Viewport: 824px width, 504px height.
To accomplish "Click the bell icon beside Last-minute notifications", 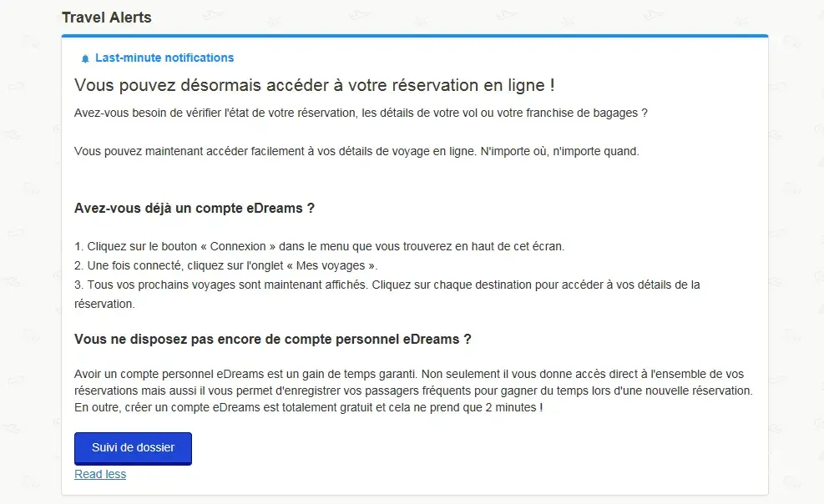I will [84, 58].
